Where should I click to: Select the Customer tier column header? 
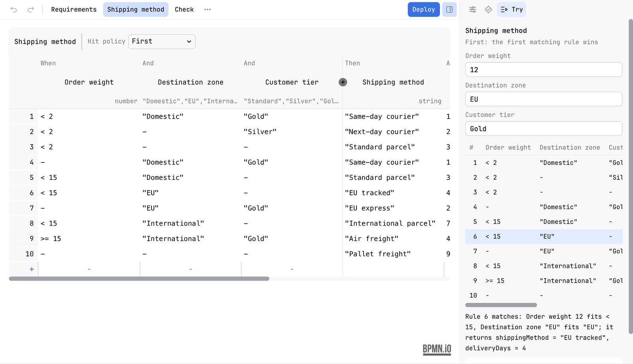click(292, 82)
